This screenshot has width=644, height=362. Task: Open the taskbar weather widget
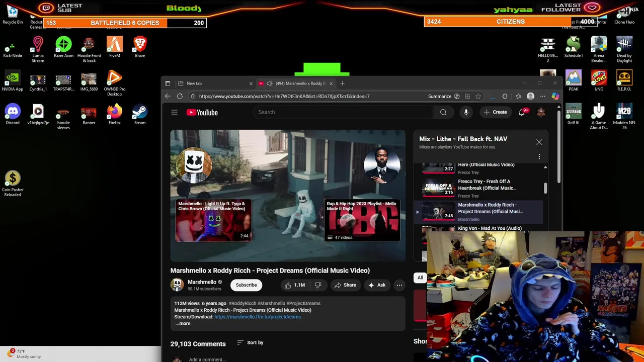pyautogui.click(x=24, y=354)
